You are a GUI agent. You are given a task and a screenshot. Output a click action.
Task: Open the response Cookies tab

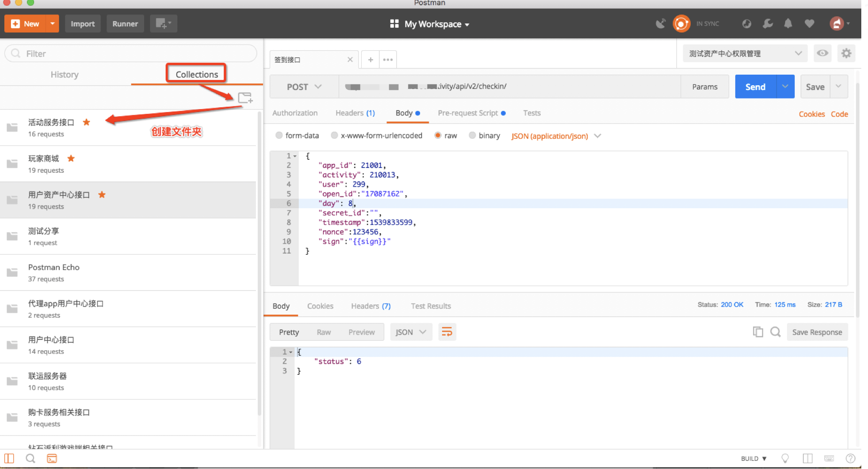click(x=320, y=306)
